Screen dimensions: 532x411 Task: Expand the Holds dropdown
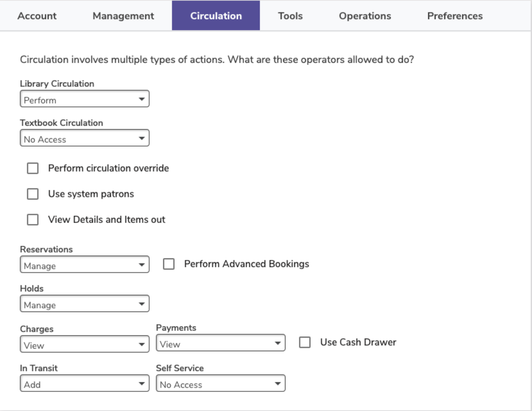tap(85, 304)
